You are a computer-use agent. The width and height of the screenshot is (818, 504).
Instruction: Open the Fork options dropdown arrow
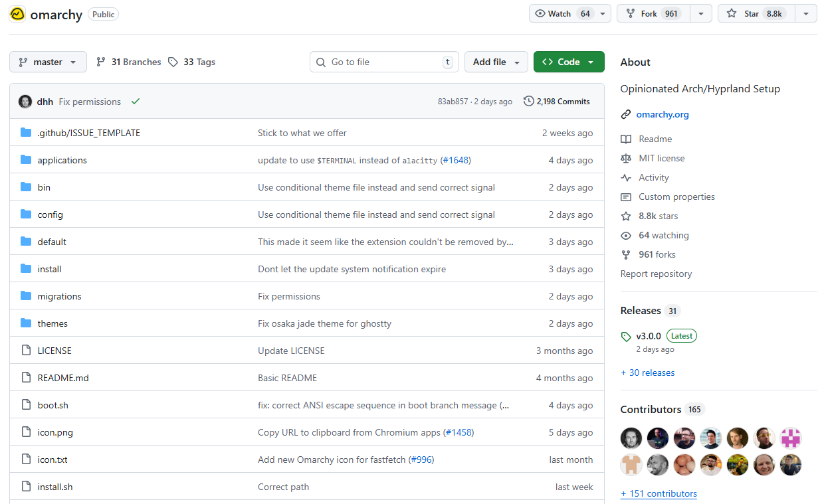tap(700, 13)
